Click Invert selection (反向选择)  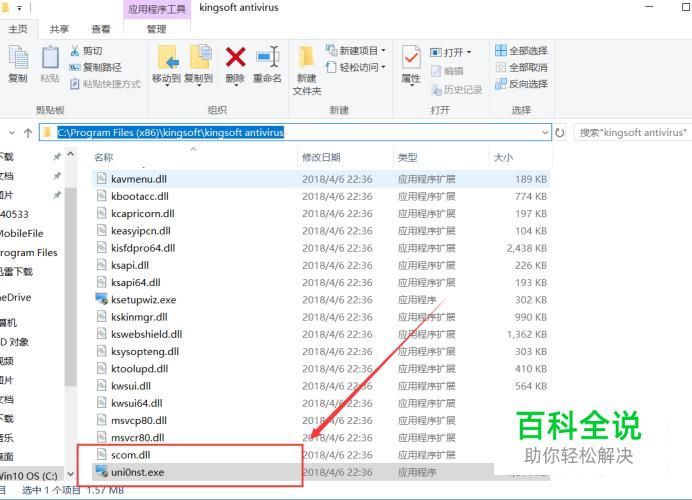[x=521, y=83]
